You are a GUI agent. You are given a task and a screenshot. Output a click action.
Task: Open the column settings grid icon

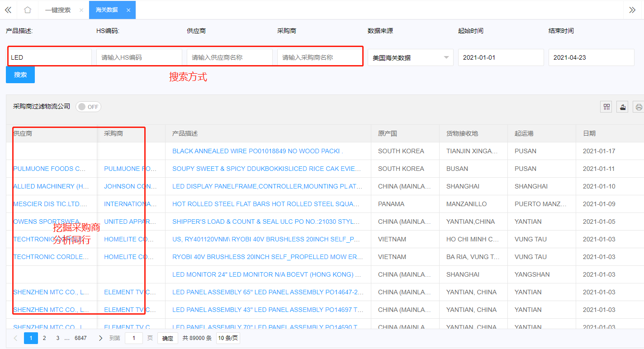pyautogui.click(x=606, y=107)
